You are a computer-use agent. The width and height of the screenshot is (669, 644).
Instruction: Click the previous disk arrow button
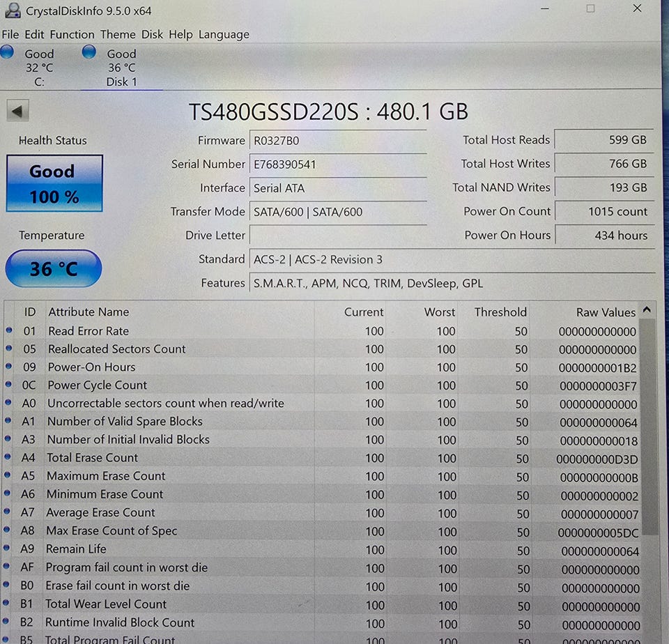(x=17, y=112)
